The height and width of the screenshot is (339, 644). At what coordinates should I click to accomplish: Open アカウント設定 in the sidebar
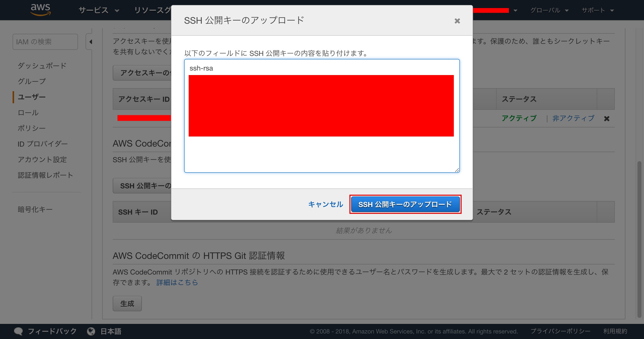point(42,159)
